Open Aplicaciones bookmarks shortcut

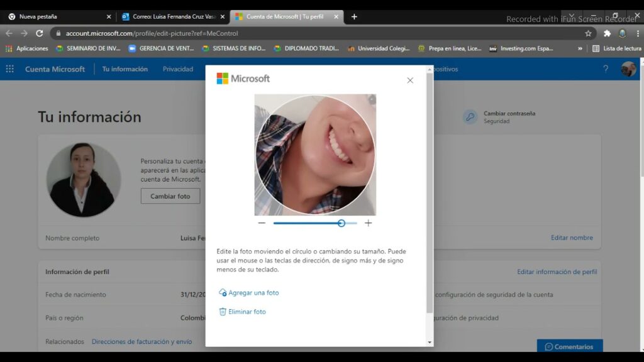26,48
